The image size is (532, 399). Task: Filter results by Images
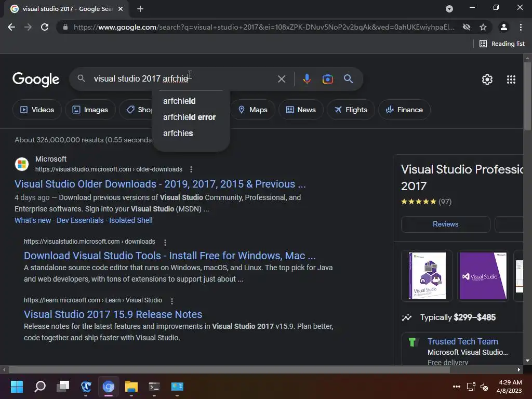click(90, 110)
